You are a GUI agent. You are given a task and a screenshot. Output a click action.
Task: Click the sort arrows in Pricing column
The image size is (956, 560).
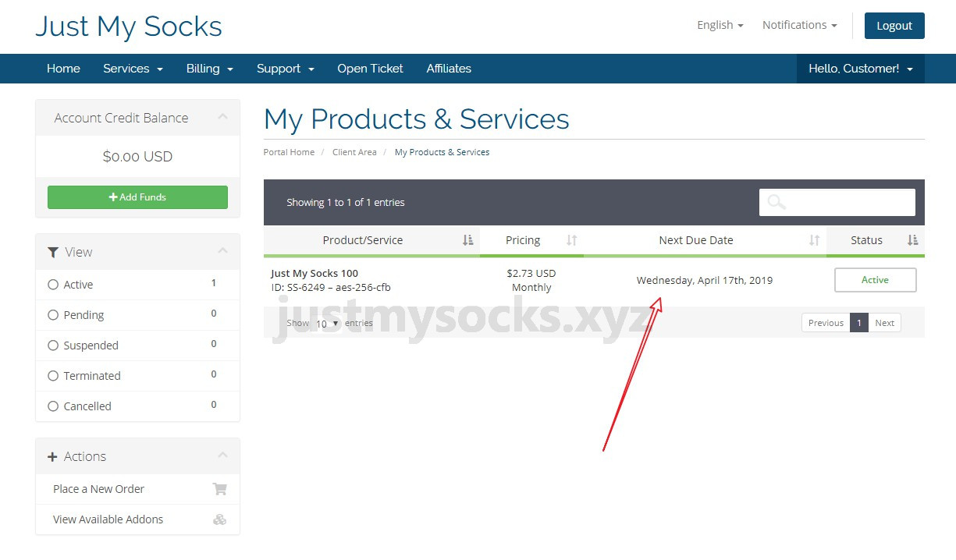[x=572, y=240]
